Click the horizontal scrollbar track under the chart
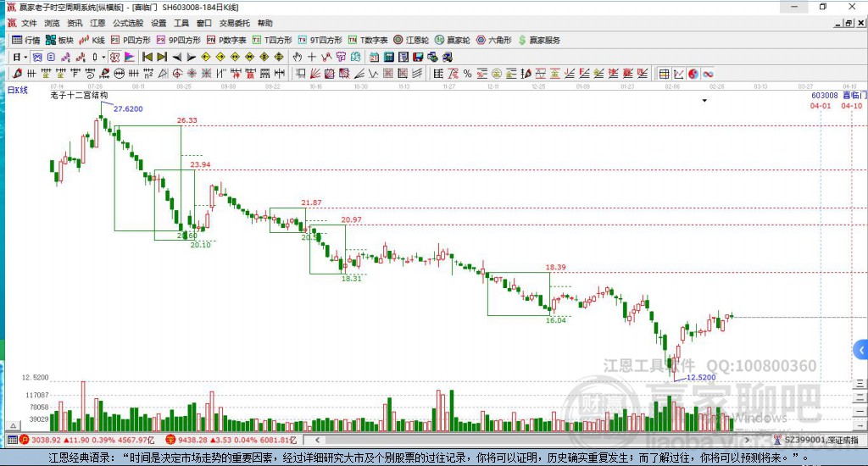868x466 pixels. click(x=531, y=440)
